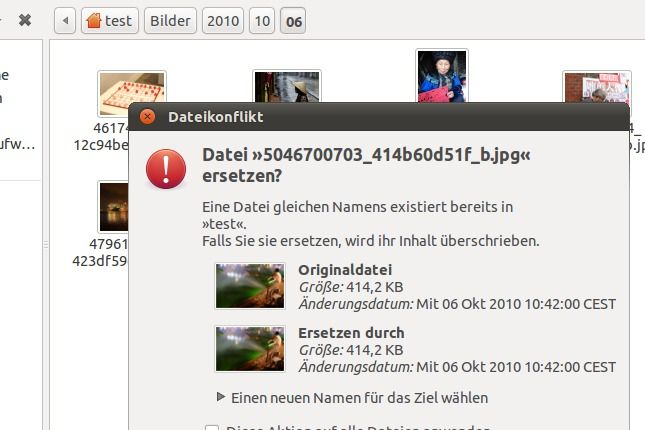Navigate to the Bilder folder

click(170, 20)
